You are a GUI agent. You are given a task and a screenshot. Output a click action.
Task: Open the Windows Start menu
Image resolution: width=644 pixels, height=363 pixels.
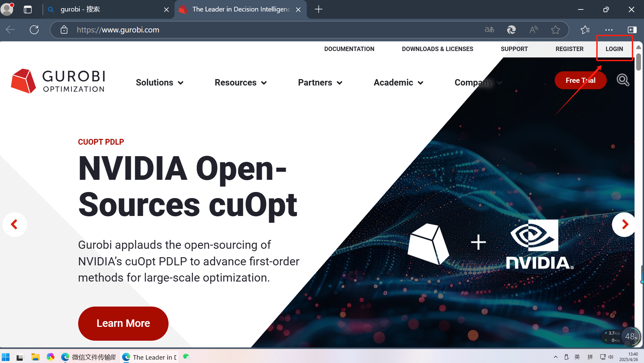(x=6, y=357)
